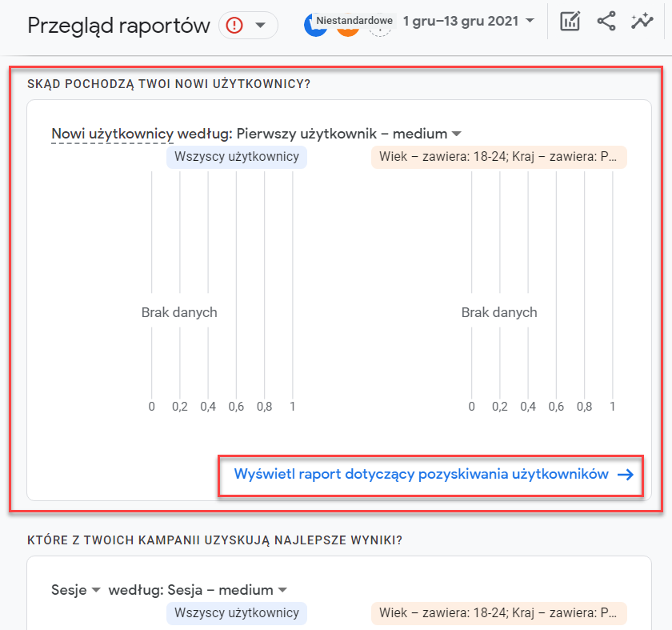Viewport: 672px width, 630px height.
Task: Click the Przegląd raportów page title
Action: [x=118, y=26]
